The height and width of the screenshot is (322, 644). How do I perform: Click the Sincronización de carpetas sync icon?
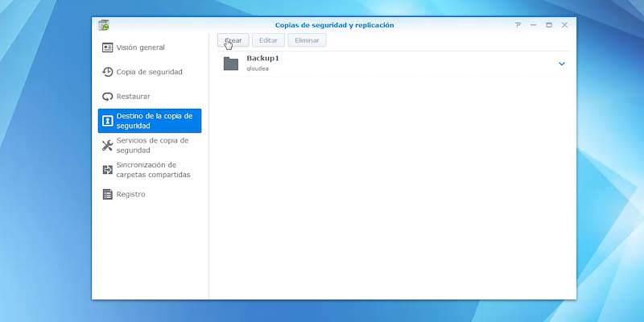[x=107, y=170]
